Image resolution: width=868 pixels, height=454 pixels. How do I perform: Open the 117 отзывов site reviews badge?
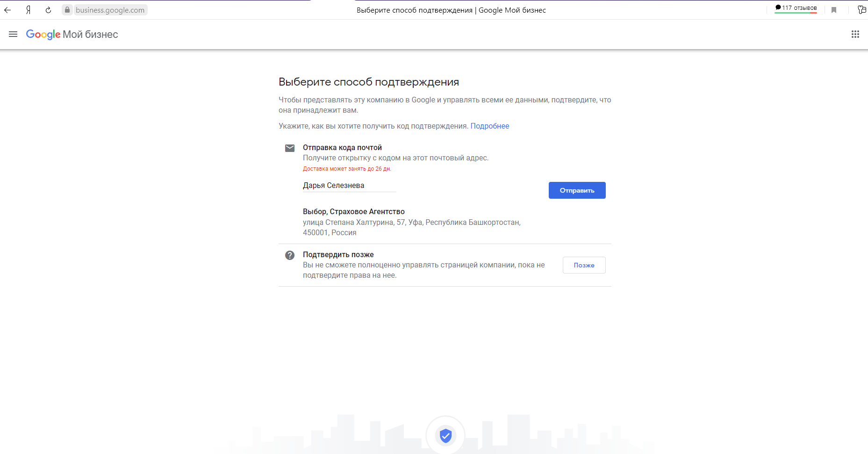[x=796, y=8]
